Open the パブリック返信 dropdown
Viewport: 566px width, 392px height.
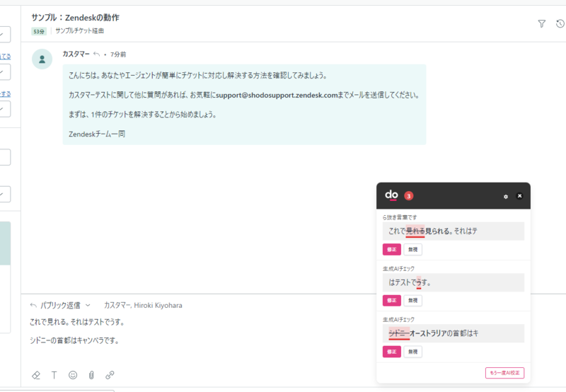coord(60,306)
